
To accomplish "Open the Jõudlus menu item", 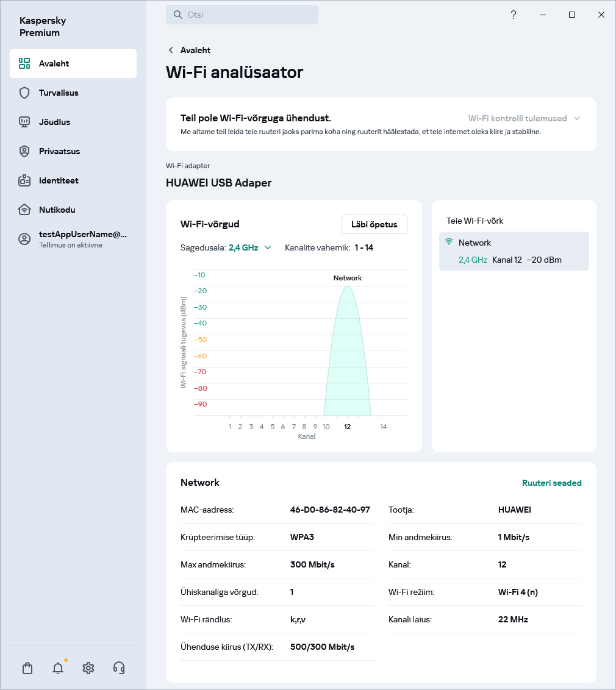I will pyautogui.click(x=55, y=122).
